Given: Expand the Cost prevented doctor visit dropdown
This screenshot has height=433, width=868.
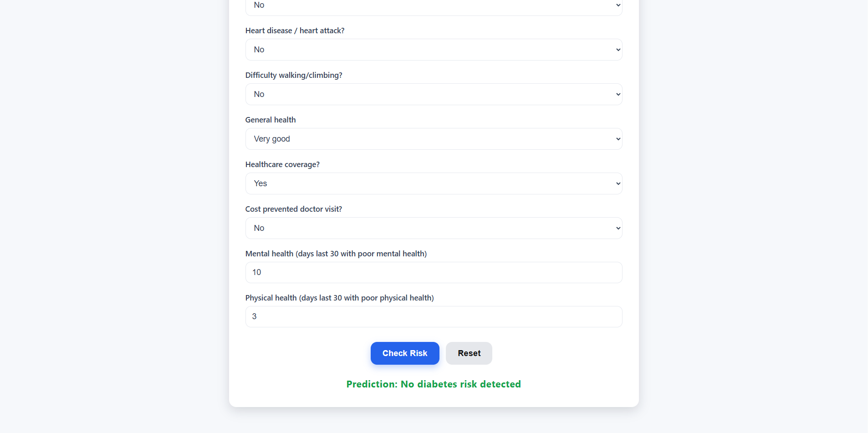Looking at the screenshot, I should pyautogui.click(x=434, y=228).
